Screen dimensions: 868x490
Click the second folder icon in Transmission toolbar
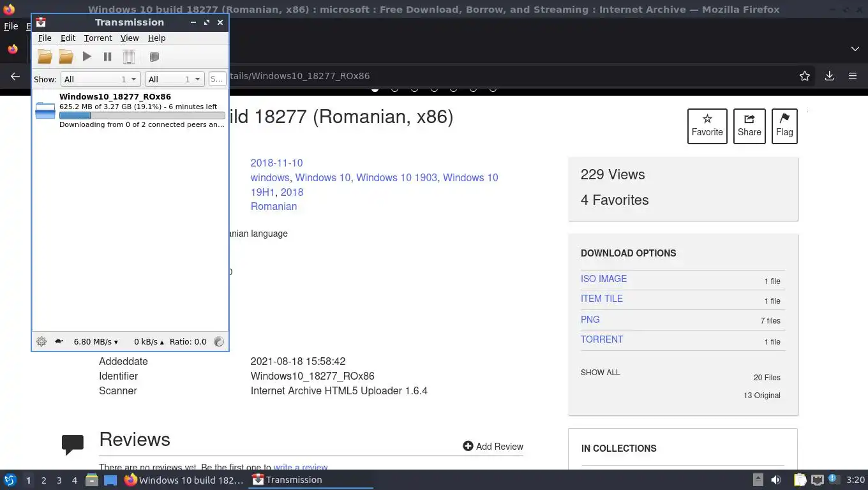coord(66,57)
